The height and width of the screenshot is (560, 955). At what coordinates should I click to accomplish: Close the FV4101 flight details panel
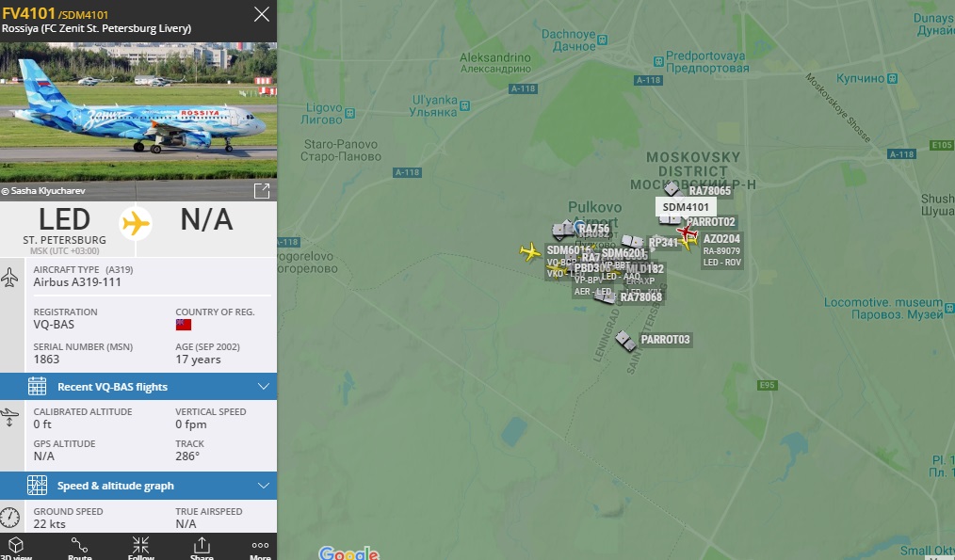click(261, 14)
